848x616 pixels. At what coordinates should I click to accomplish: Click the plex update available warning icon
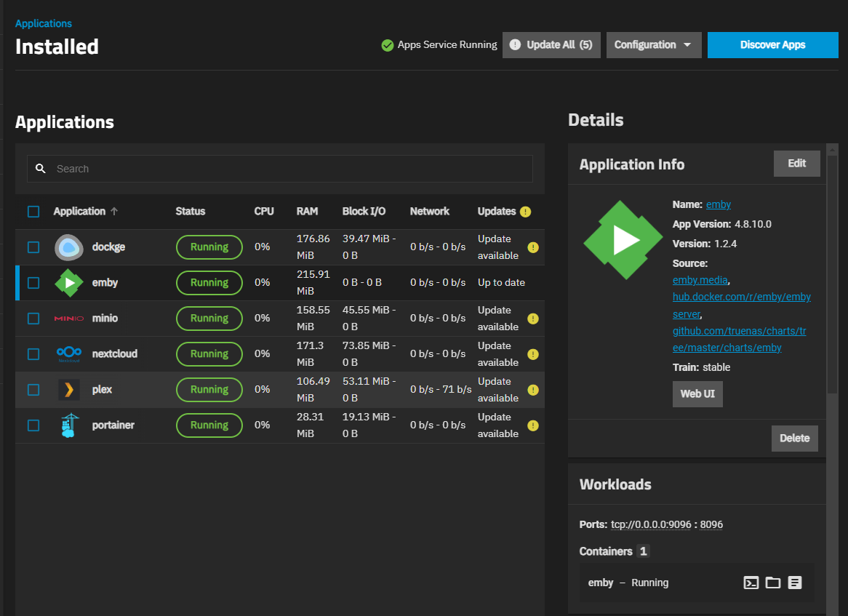(533, 391)
